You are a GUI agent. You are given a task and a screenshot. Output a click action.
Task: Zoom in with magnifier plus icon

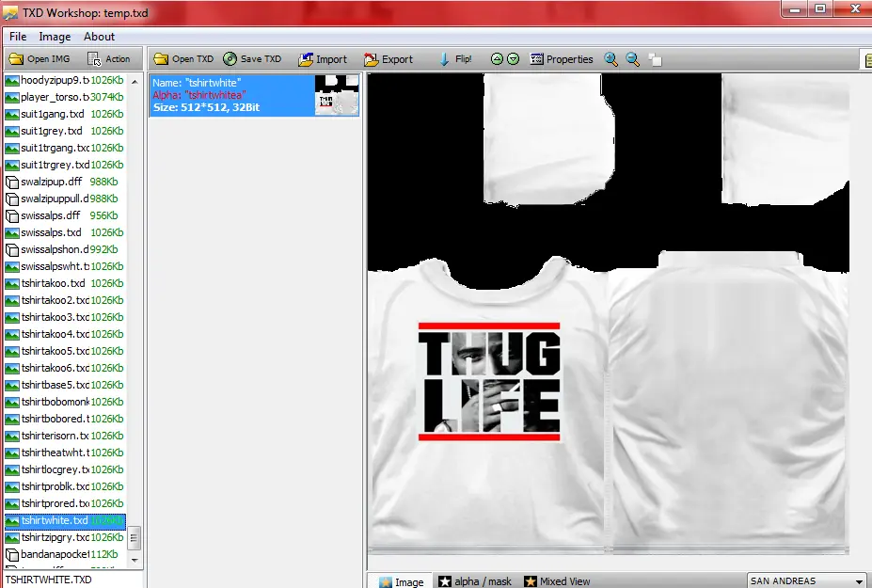pos(610,59)
